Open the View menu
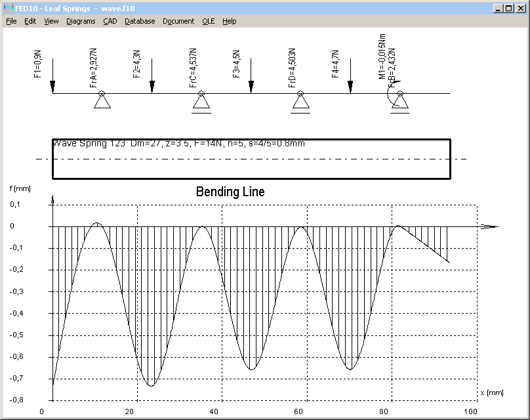The width and height of the screenshot is (530, 420). click(x=51, y=21)
